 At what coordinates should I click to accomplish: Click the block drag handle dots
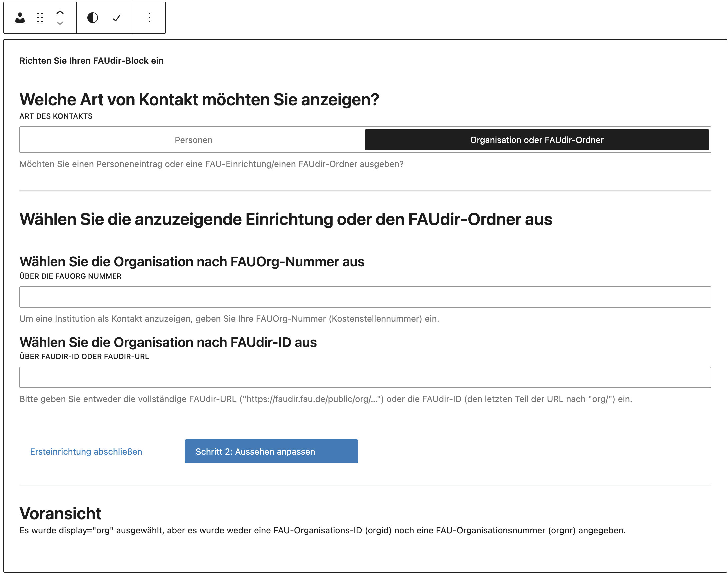[x=40, y=18]
